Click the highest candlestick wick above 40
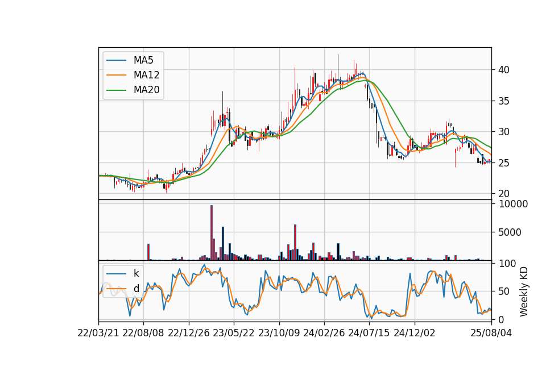This screenshot has width=546, height=392. point(338,66)
